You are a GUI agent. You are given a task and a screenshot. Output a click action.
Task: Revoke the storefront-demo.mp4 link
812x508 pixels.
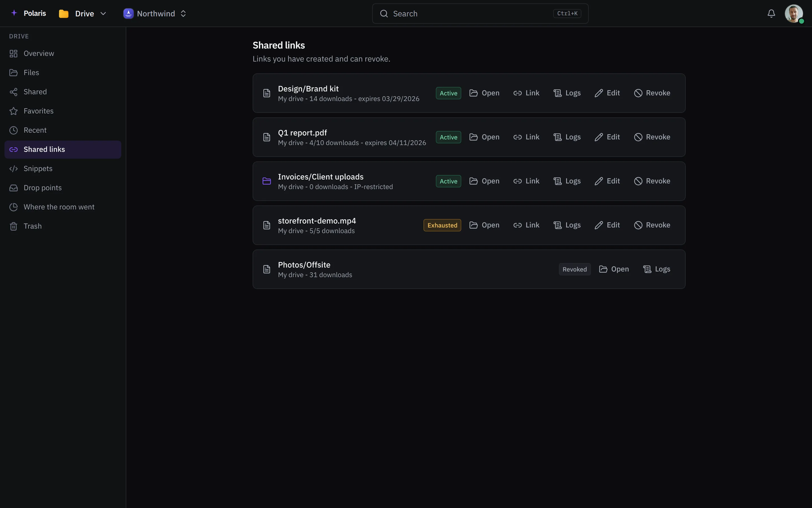pos(652,225)
